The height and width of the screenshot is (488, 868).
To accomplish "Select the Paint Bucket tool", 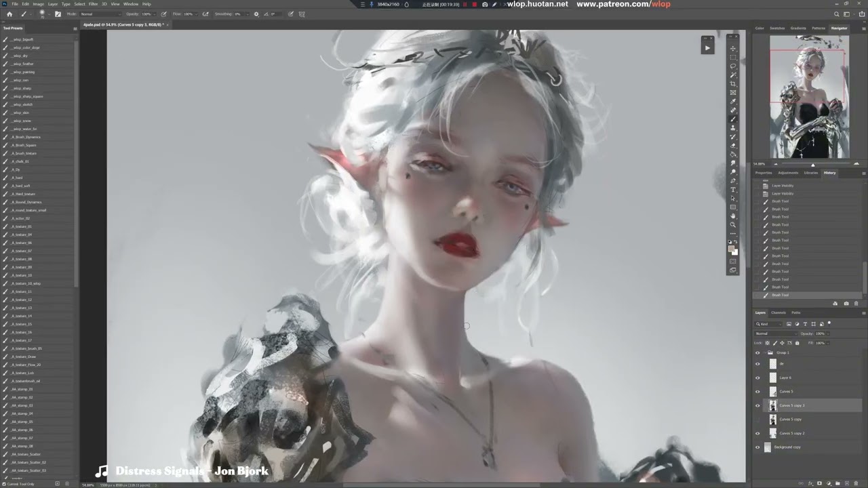I will [x=733, y=155].
